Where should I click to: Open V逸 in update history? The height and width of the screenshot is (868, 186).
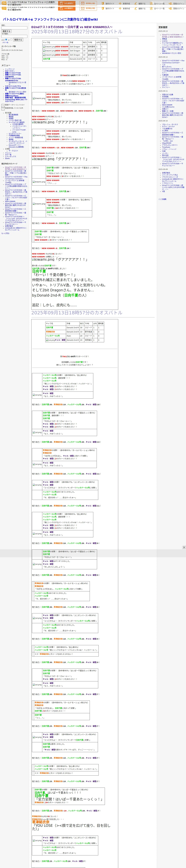(163, 191)
